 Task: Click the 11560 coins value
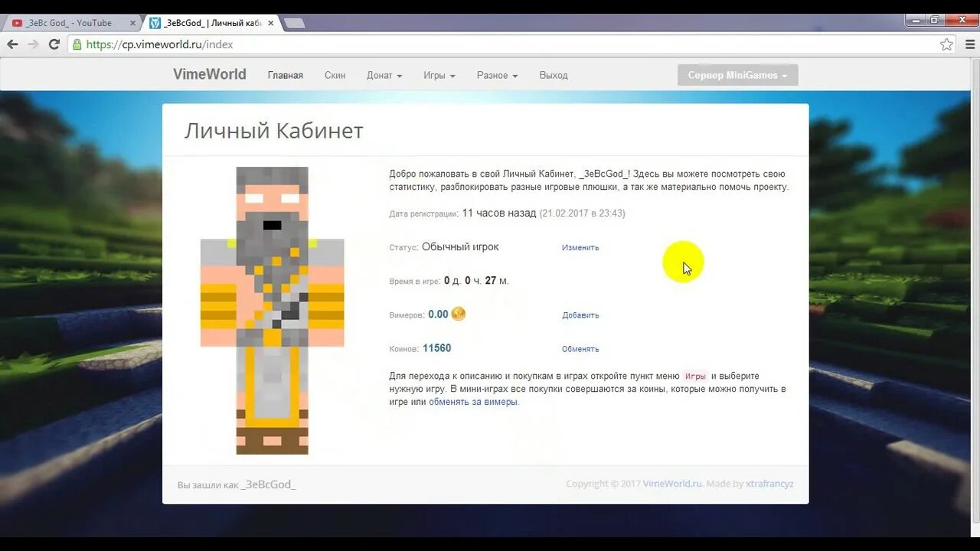point(437,348)
